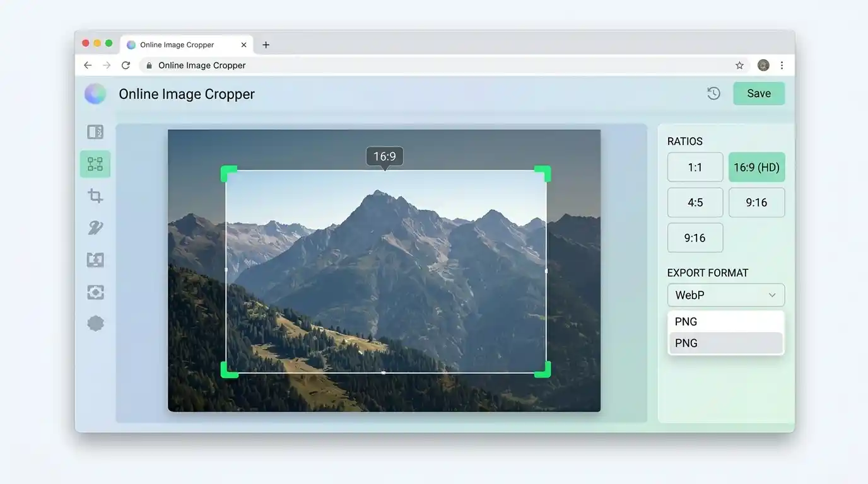Click the bottom-right green crop corner handle
The height and width of the screenshot is (484, 868).
coord(543,370)
